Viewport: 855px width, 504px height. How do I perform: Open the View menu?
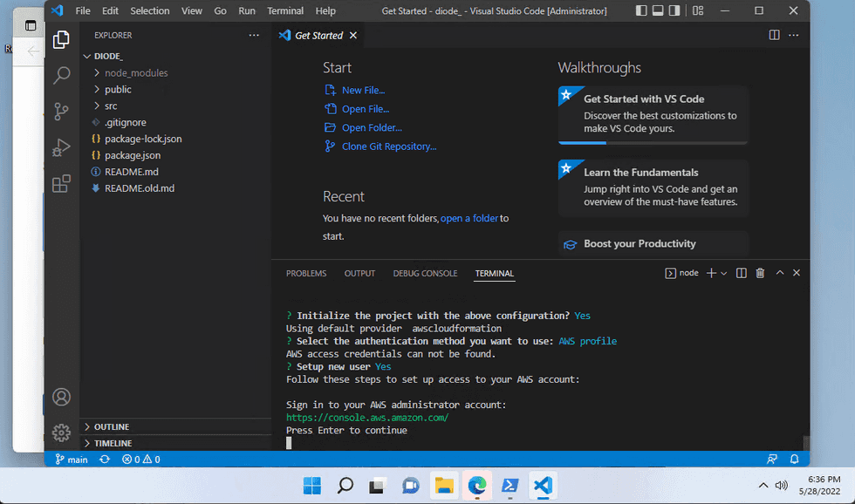tap(191, 10)
